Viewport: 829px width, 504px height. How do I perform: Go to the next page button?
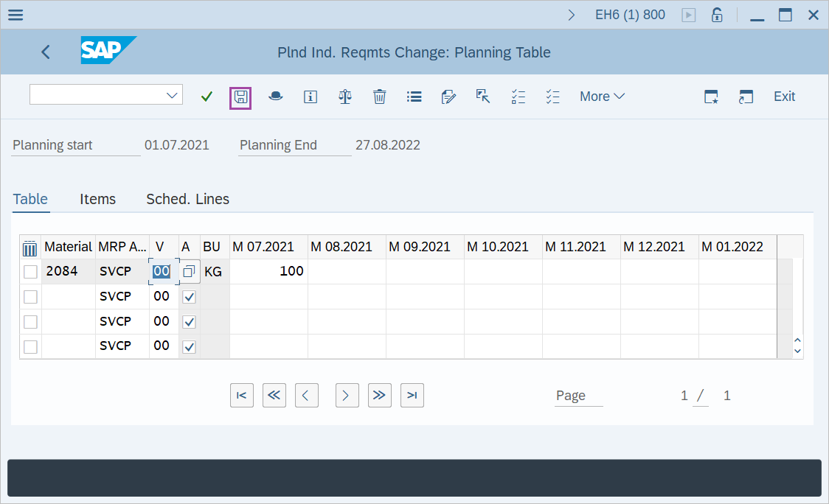347,396
